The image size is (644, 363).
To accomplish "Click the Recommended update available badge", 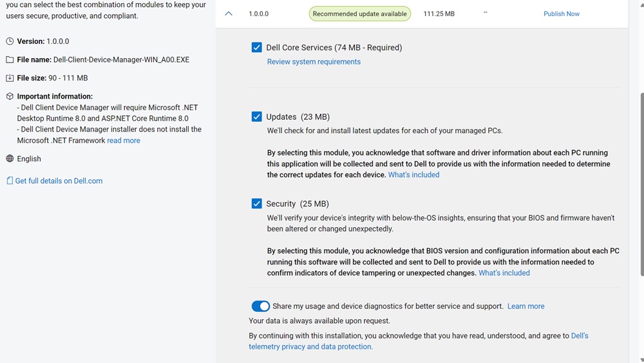I will coord(359,14).
